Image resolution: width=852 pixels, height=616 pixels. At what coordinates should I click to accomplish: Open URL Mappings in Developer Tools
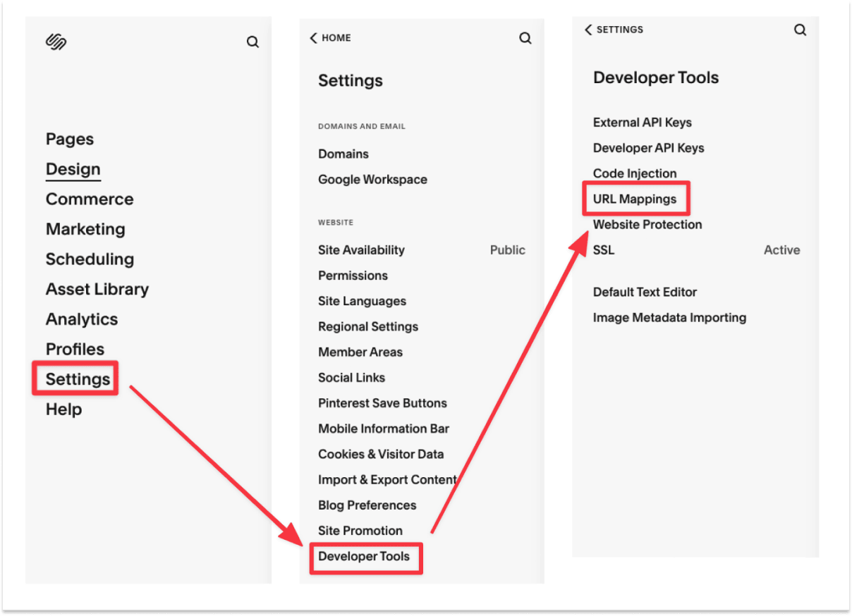(634, 198)
